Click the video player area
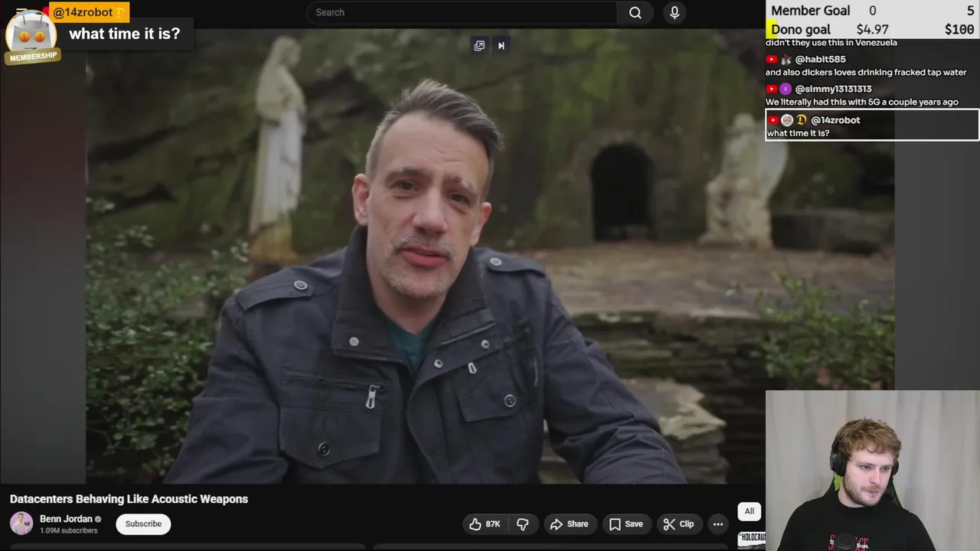Screen dimensions: 980x551 [x=425, y=256]
